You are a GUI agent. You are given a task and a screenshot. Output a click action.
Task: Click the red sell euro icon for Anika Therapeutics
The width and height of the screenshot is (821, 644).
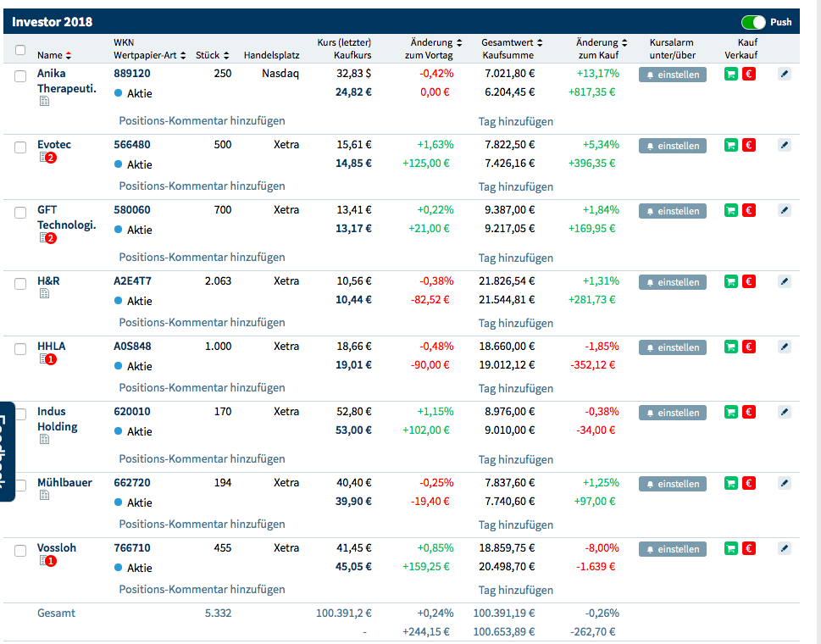pyautogui.click(x=749, y=74)
